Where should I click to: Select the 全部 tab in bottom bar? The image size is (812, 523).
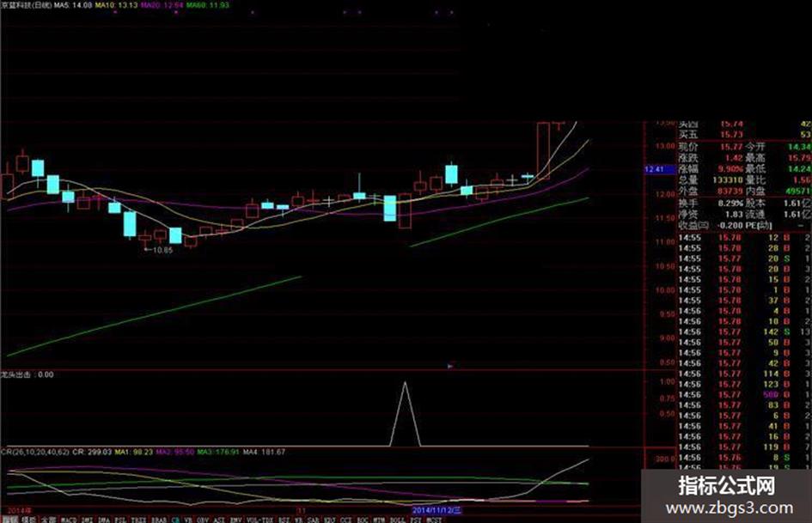pos(48,520)
